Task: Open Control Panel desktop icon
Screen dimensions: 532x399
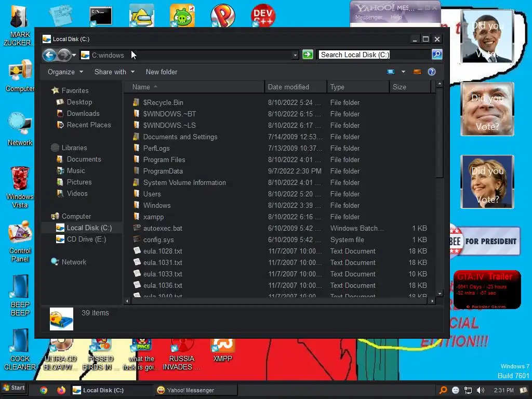Action: (x=20, y=242)
